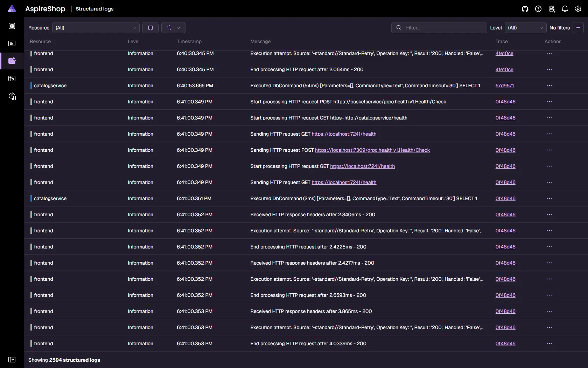
Task: Open actions menu for Received headers 3.865ms row
Action: point(549,311)
